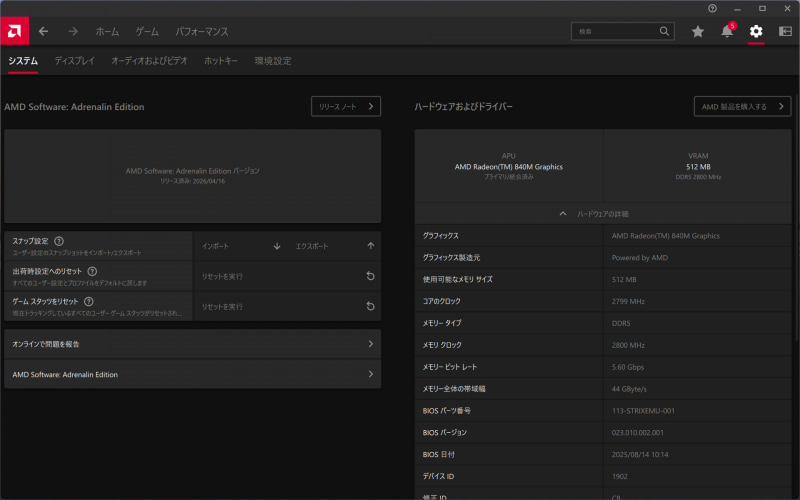Click BIOS date 2025/08/14 10:14
Image resolution: width=800 pixels, height=500 pixels.
point(640,455)
